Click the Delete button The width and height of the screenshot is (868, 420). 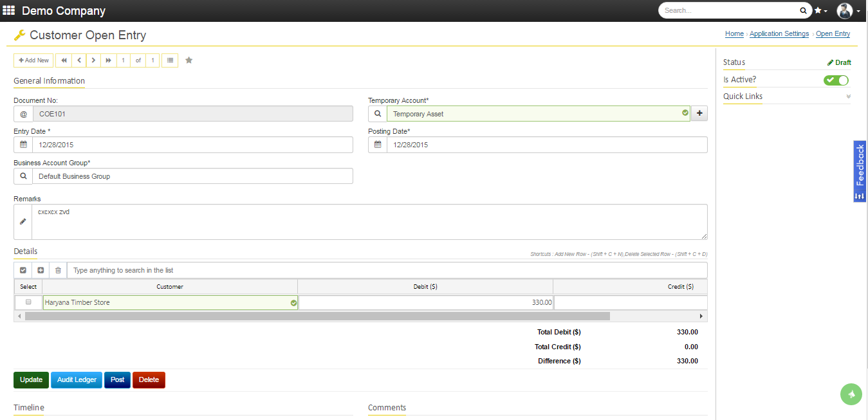149,380
